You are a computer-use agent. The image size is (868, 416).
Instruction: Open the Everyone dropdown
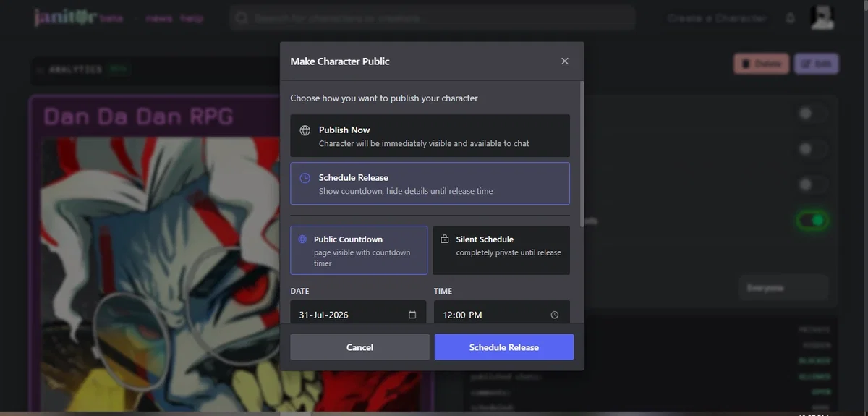(783, 288)
